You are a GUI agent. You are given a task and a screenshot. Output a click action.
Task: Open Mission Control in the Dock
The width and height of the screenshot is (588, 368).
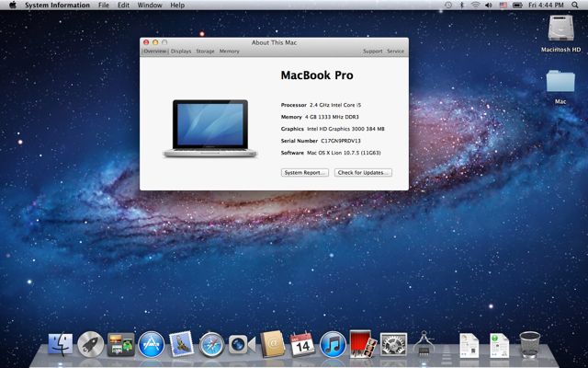(x=120, y=344)
